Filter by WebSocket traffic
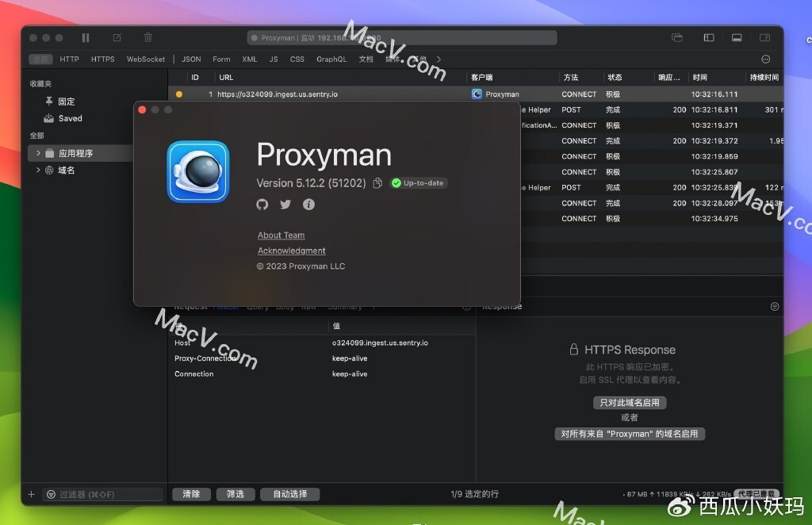The width and height of the screenshot is (812, 525). (x=146, y=59)
